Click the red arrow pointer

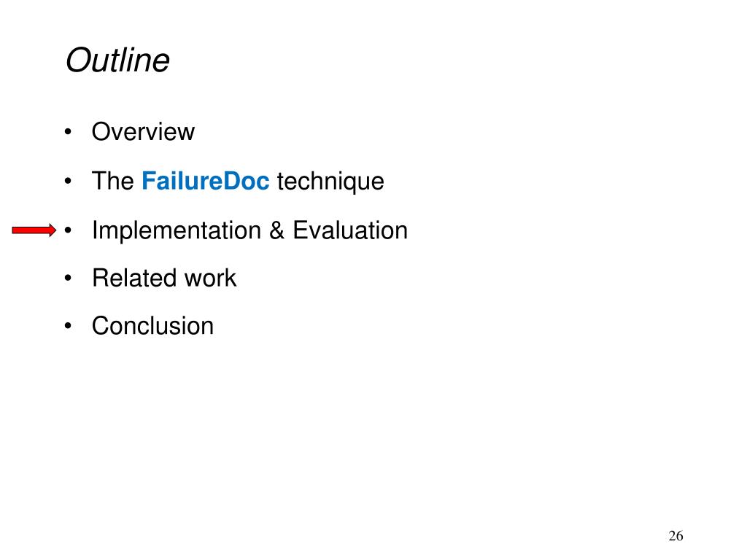pyautogui.click(x=33, y=231)
